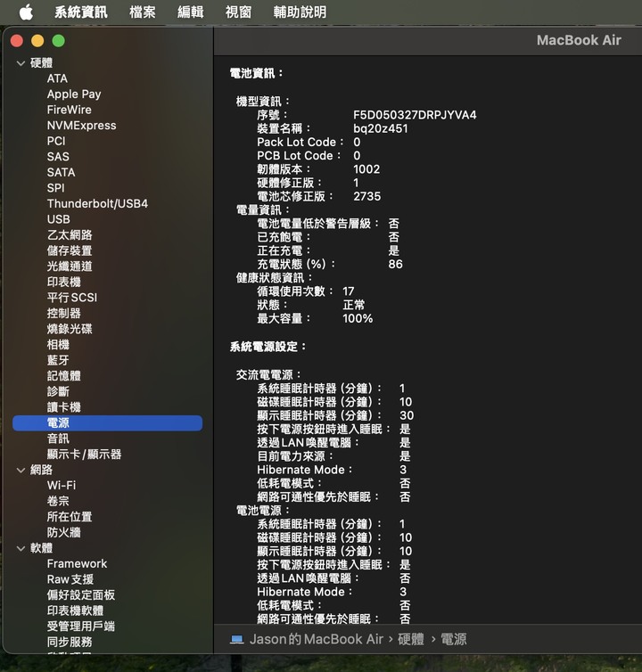Select 記憶體 in the sidebar

(64, 376)
